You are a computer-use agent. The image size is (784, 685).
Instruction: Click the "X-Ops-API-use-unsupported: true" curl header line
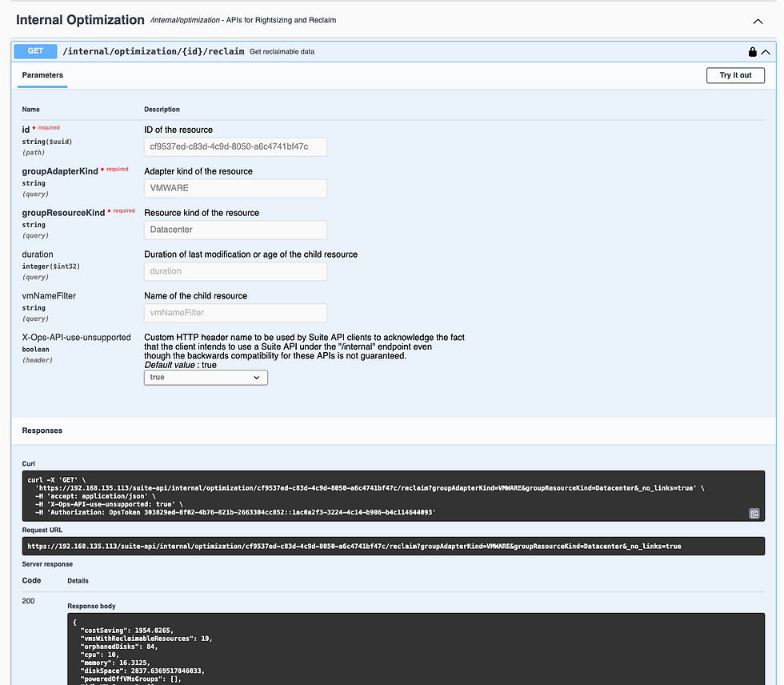(x=109, y=504)
